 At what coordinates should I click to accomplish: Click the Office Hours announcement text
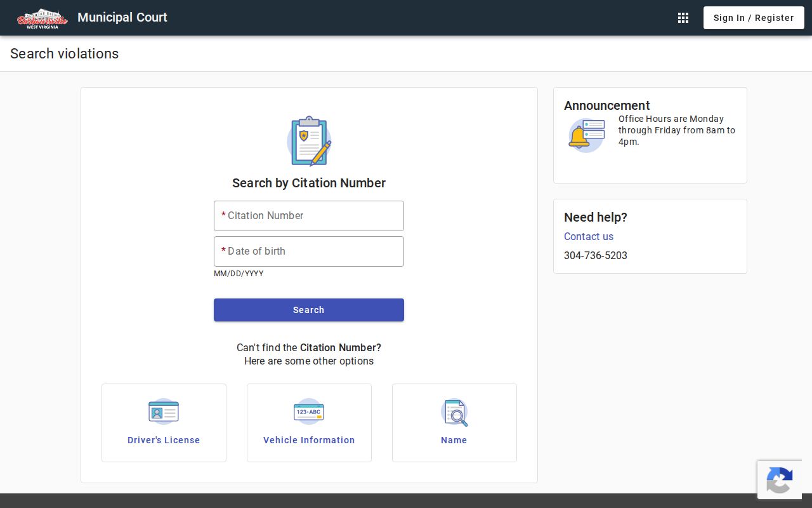click(677, 130)
